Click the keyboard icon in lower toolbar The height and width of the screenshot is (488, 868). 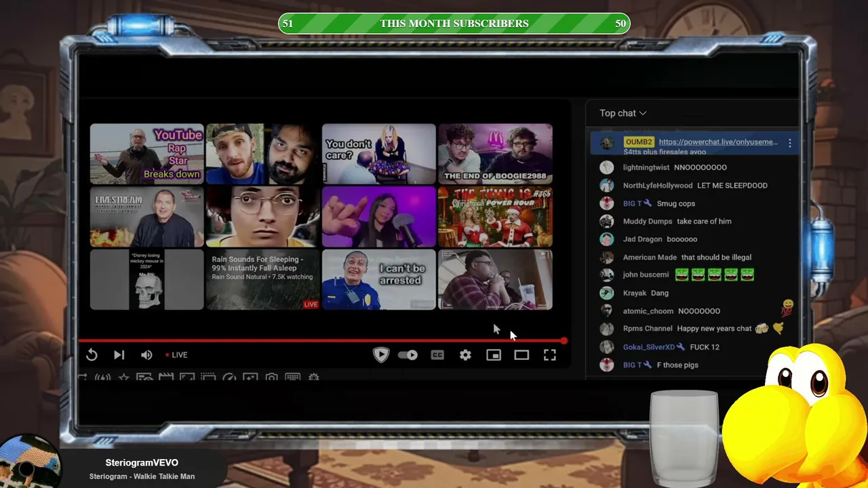pos(292,378)
